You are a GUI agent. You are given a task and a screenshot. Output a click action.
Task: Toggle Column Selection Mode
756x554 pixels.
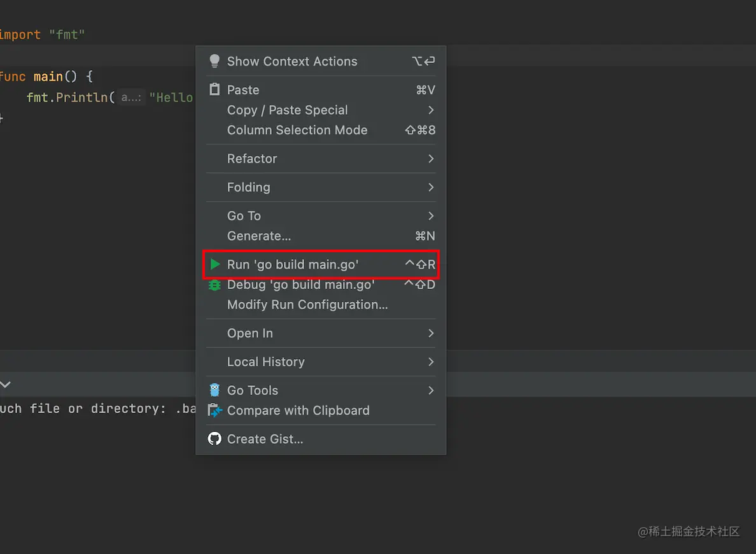(297, 130)
